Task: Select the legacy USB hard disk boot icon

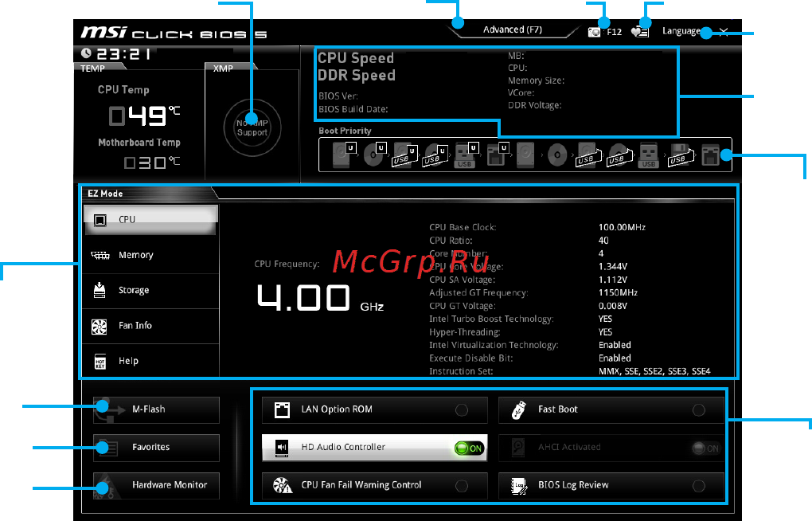Action: [x=588, y=155]
